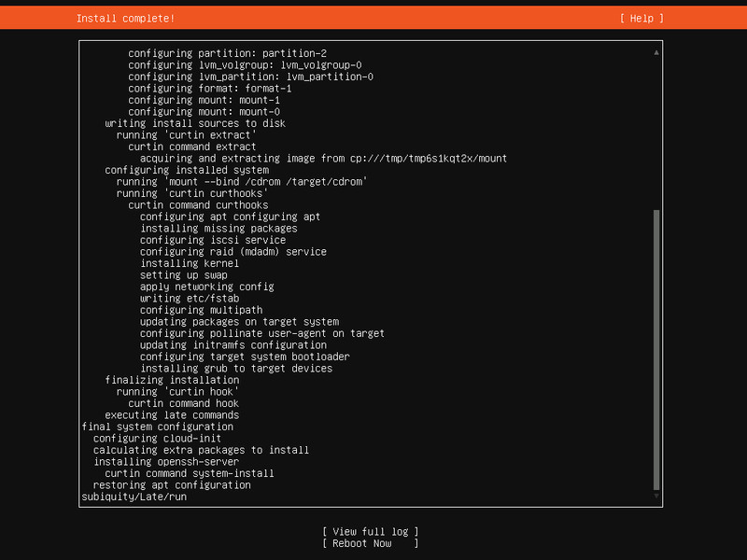
Task: Click 'curtin command system-install' log line
Action: pyautogui.click(x=190, y=473)
